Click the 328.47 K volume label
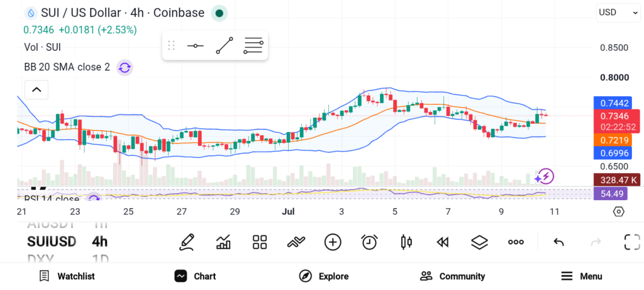Screen dimensions: 644x290 coord(617,180)
